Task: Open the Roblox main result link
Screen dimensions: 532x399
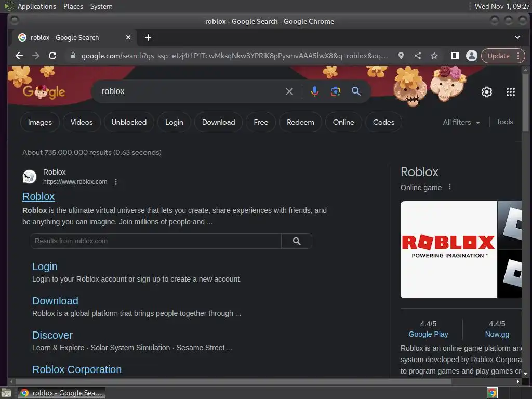Action: (x=38, y=196)
